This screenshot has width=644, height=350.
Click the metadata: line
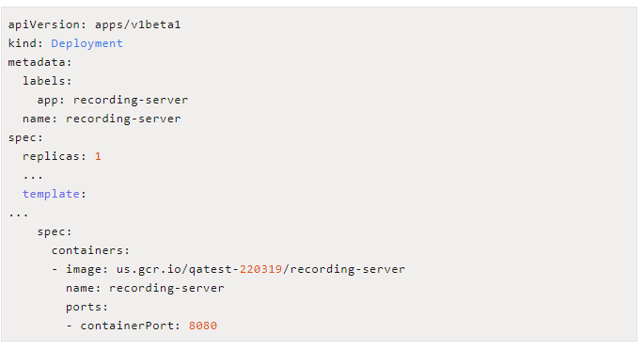tap(39, 62)
